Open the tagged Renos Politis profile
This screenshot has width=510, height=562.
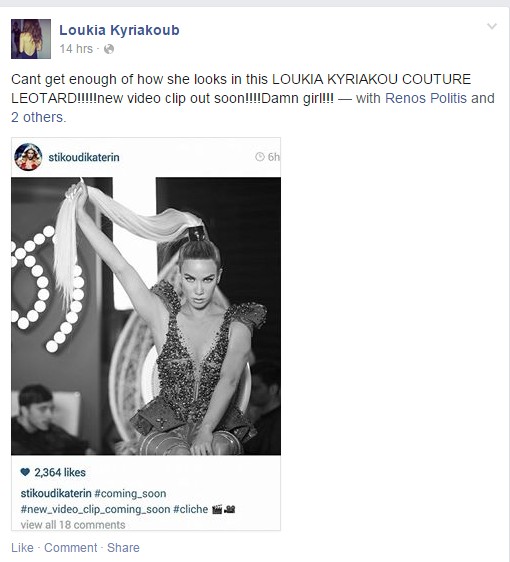pos(426,98)
